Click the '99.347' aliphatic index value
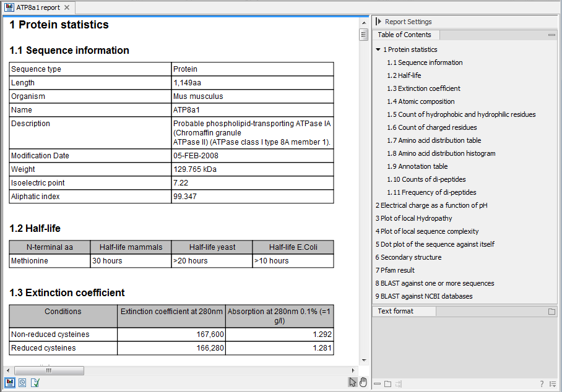 click(x=185, y=197)
